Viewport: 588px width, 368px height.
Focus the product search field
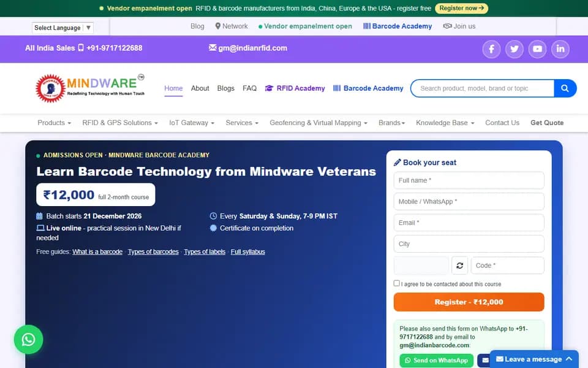pyautogui.click(x=483, y=88)
